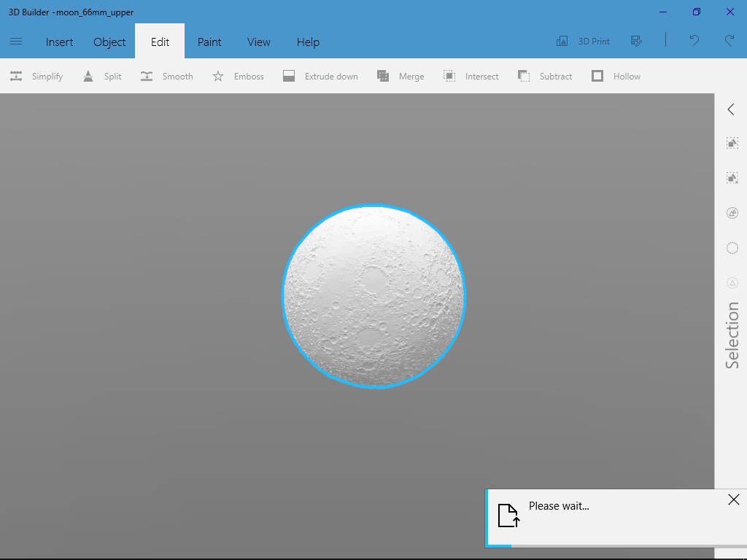The width and height of the screenshot is (747, 560).
Task: Open the Emboss tool
Action: tap(238, 76)
